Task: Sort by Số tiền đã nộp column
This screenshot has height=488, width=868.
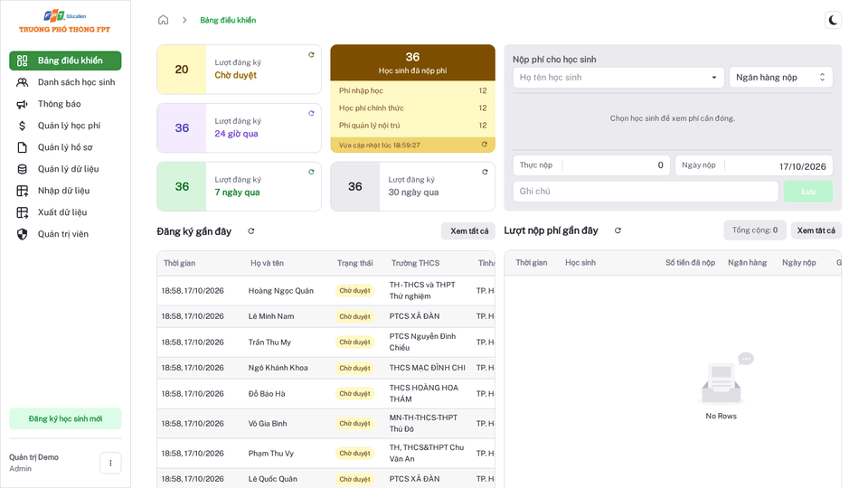Action: point(690,263)
